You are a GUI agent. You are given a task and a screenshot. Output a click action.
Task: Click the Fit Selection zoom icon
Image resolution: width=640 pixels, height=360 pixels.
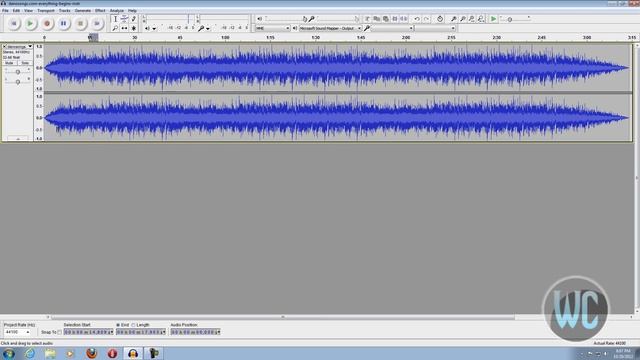471,19
